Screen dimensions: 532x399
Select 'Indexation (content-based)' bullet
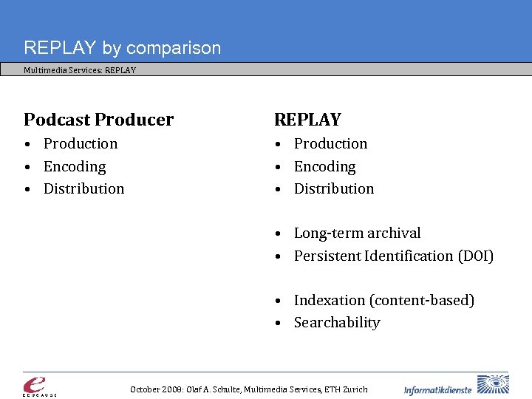coord(384,301)
